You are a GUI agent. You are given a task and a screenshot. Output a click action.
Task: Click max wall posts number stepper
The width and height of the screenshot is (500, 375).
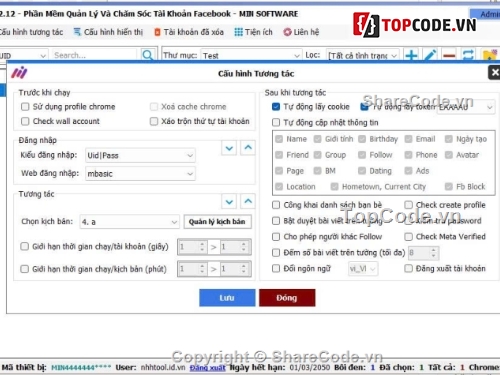pyautogui.click(x=423, y=253)
